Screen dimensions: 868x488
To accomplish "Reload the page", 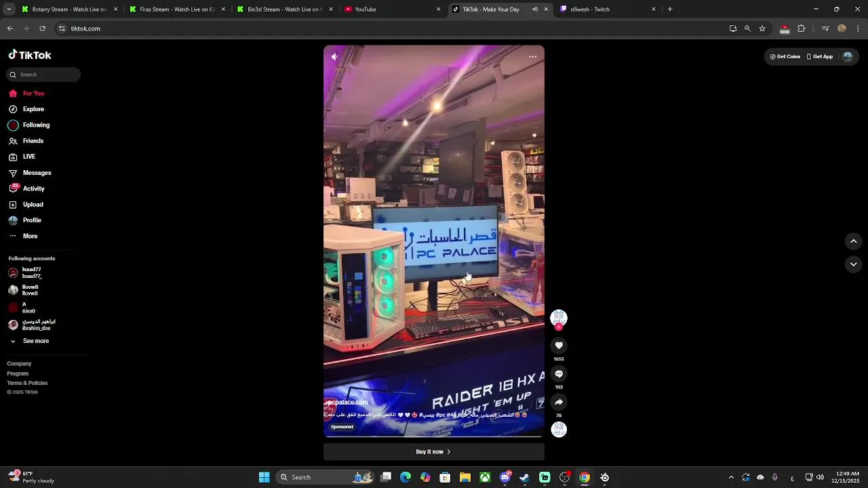I will (x=43, y=28).
